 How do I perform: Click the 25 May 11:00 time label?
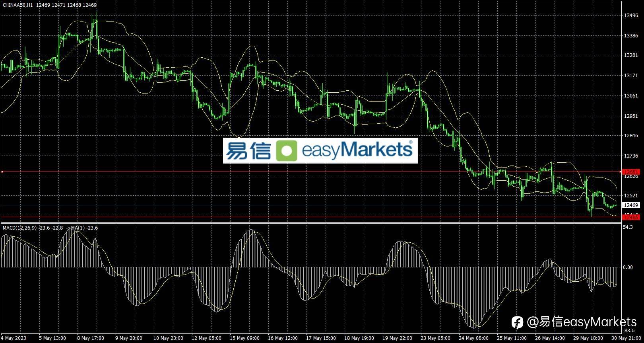coord(512,338)
